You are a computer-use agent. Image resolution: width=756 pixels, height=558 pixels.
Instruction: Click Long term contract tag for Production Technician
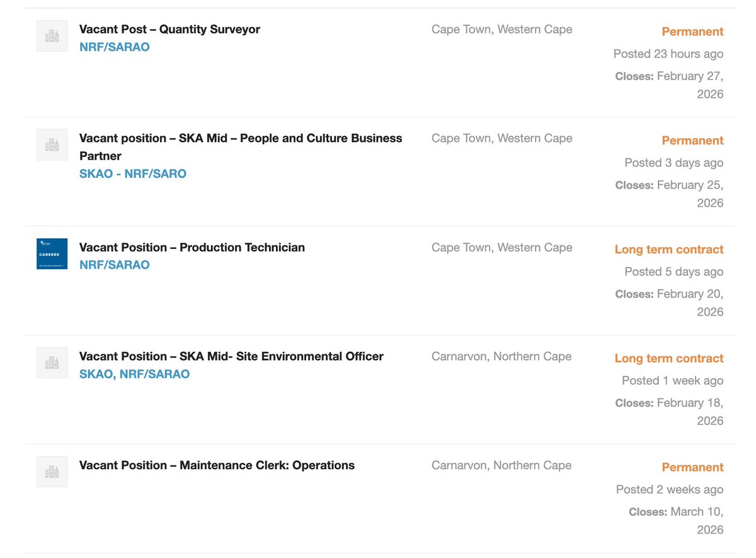(669, 250)
